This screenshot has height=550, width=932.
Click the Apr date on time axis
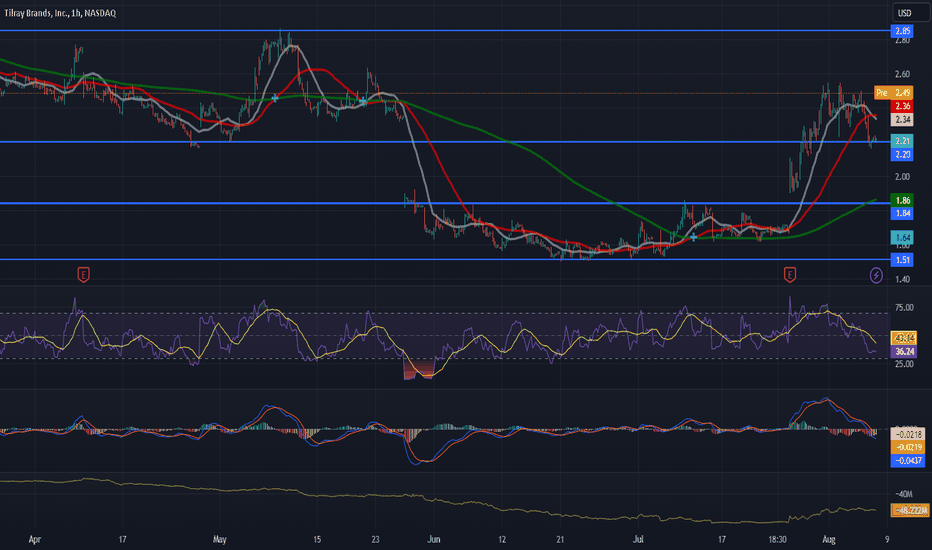point(34,540)
